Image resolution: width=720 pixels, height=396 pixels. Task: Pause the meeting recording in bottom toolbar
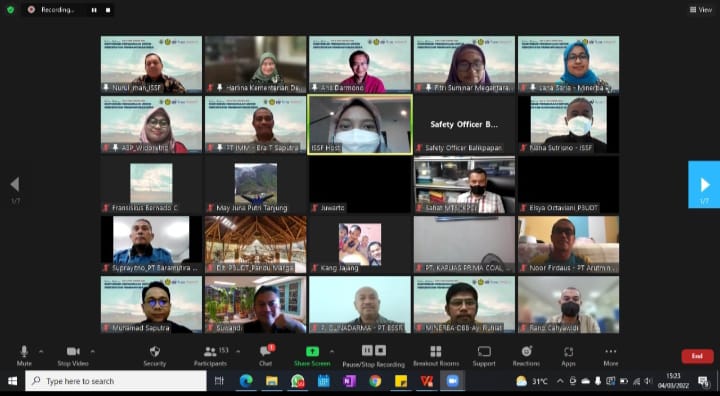coord(367,351)
